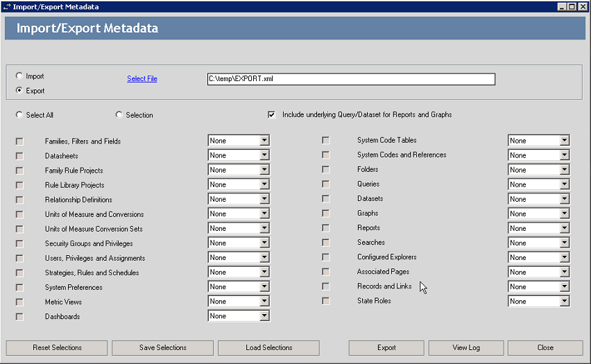Tick Security Groups and Privileges checkbox

(19, 244)
